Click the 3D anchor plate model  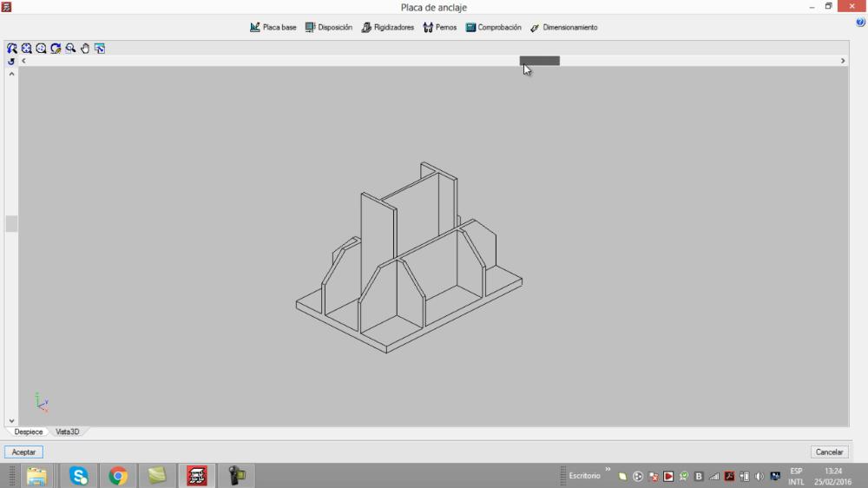pyautogui.click(x=409, y=258)
